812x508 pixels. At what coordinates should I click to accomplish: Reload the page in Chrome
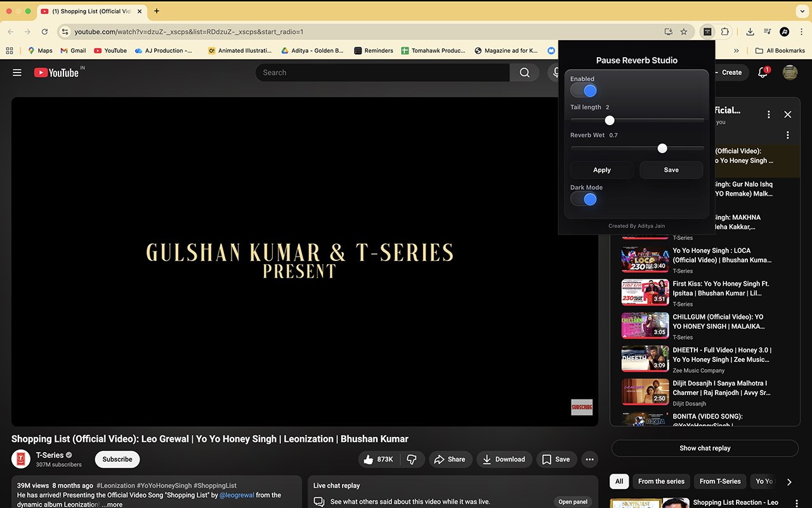(x=44, y=32)
